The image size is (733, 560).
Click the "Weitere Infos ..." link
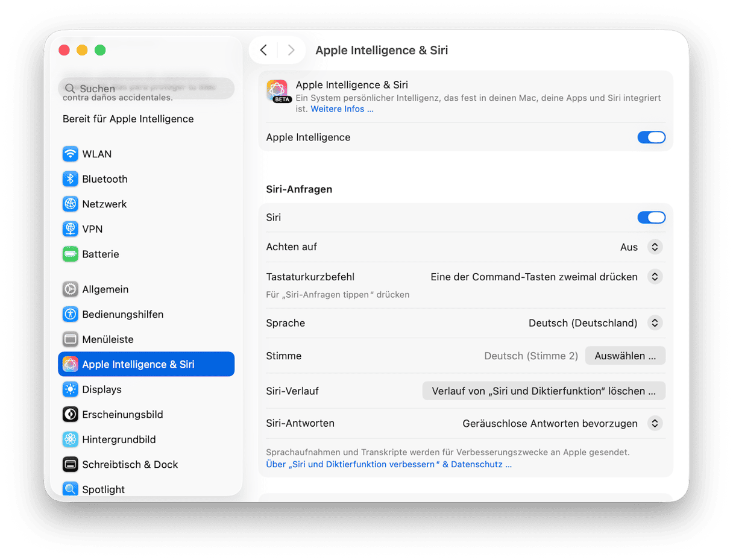(341, 109)
